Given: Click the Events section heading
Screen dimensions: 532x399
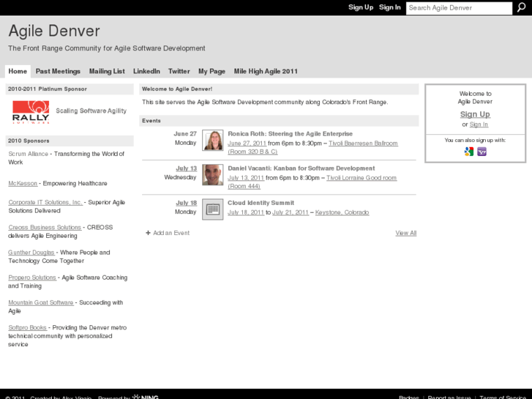Looking at the screenshot, I should coord(151,121).
